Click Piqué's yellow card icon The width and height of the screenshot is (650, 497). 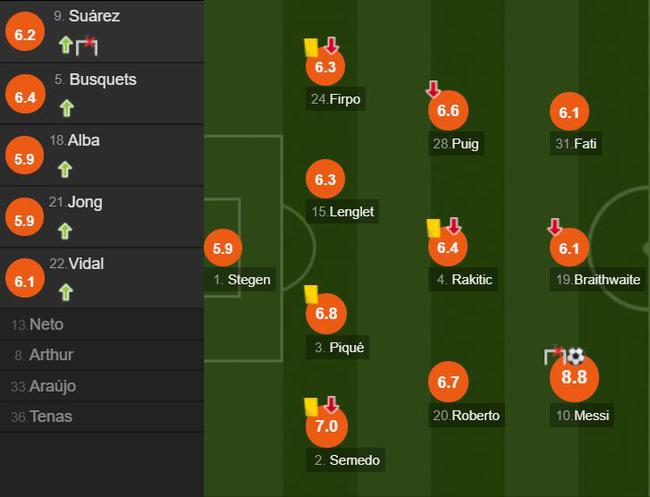tap(311, 294)
